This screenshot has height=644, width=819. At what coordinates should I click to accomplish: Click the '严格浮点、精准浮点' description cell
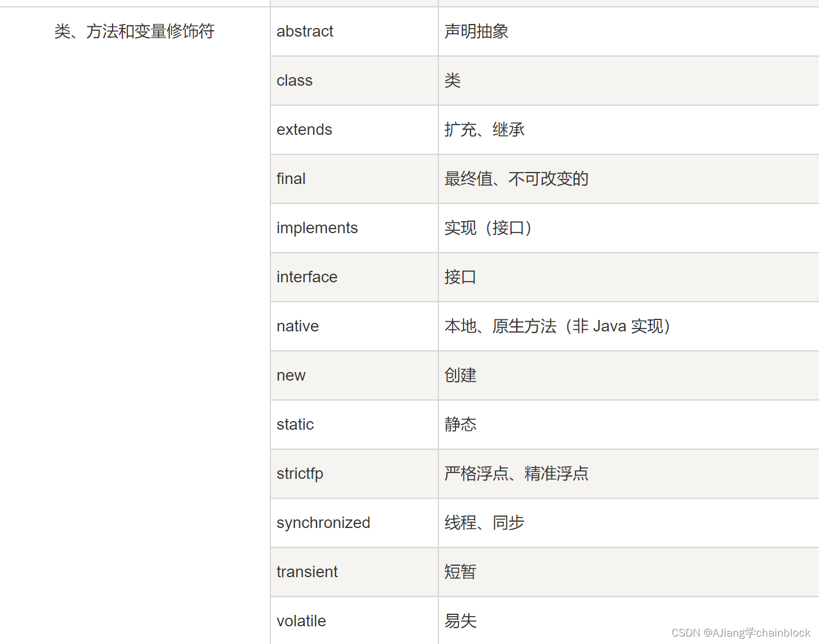(x=629, y=474)
